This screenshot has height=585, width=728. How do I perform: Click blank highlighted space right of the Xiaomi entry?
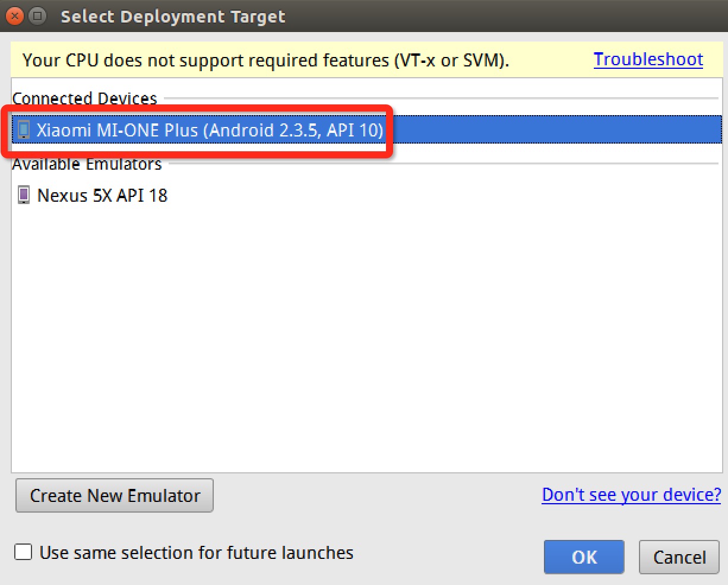[x=552, y=130]
